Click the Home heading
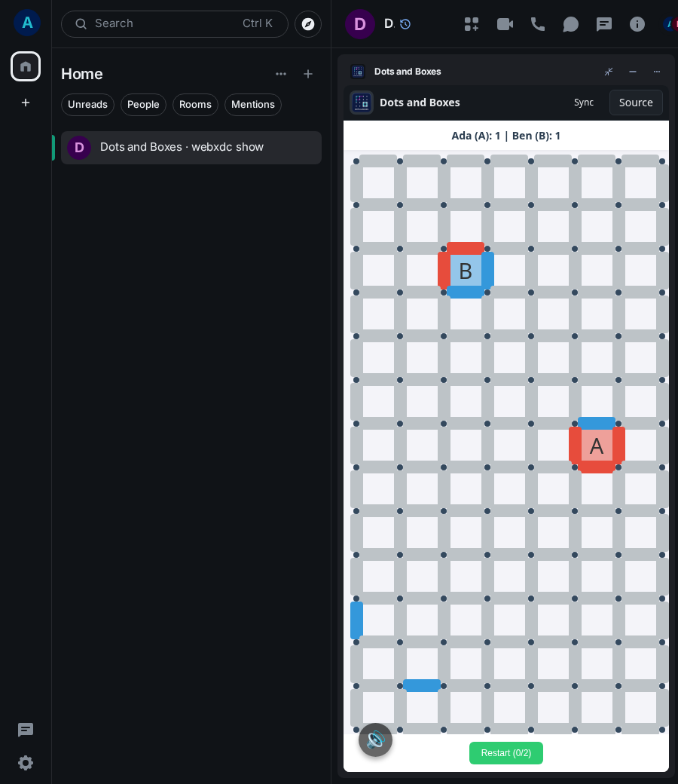678x784 pixels. [82, 74]
